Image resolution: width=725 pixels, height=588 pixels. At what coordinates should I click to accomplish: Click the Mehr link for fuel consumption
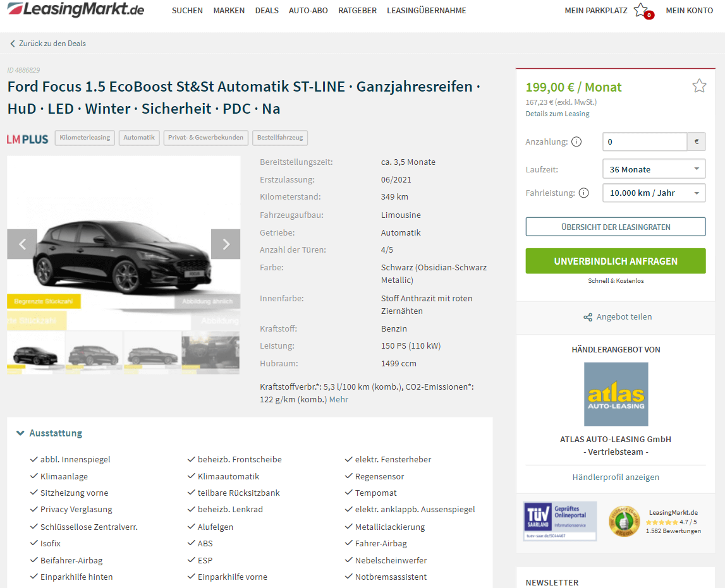pos(338,400)
